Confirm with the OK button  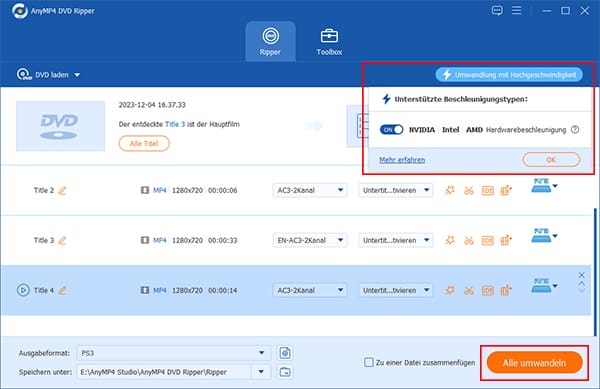(x=551, y=160)
